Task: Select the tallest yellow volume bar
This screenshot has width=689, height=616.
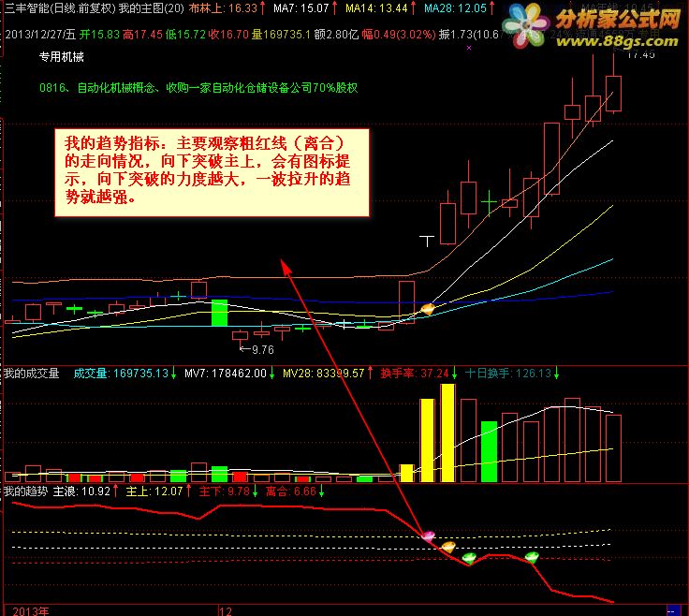Action: [x=447, y=433]
